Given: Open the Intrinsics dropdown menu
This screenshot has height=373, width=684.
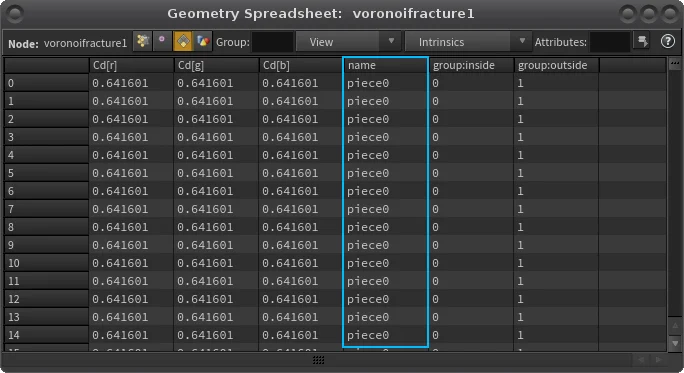Looking at the screenshot, I should pos(468,42).
